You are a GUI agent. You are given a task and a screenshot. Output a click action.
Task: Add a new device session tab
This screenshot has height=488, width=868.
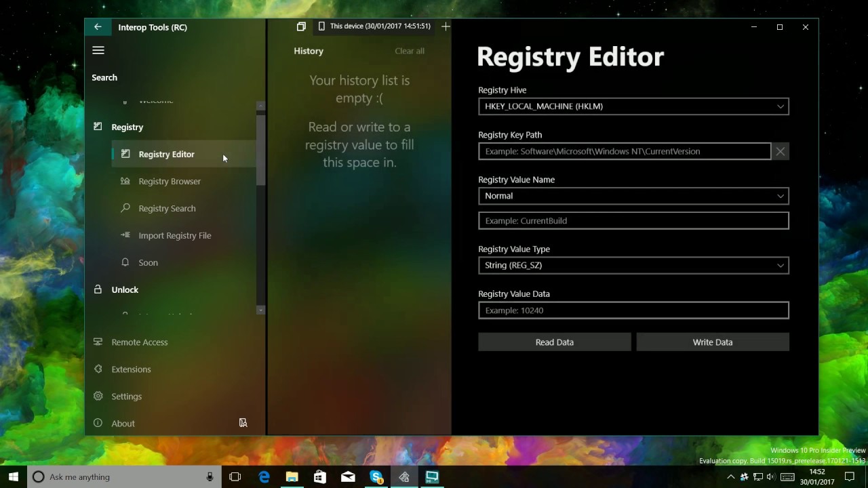click(x=446, y=26)
